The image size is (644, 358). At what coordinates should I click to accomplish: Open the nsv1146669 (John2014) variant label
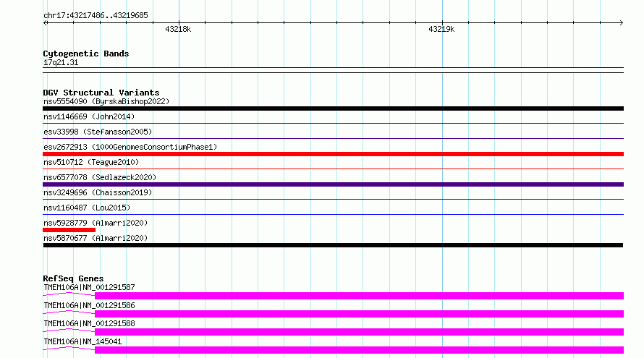89,116
